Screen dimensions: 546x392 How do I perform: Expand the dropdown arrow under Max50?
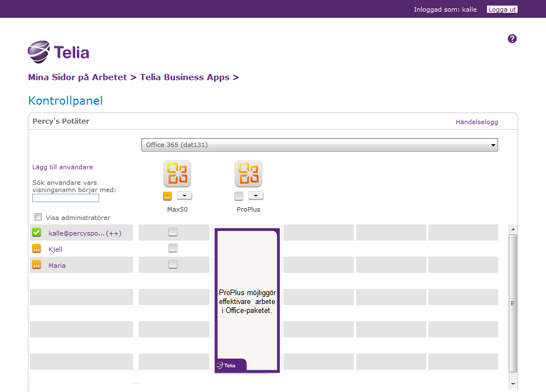click(x=184, y=195)
